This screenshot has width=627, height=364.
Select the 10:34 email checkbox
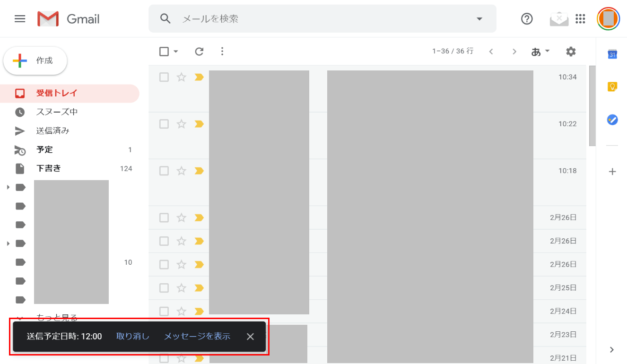164,77
